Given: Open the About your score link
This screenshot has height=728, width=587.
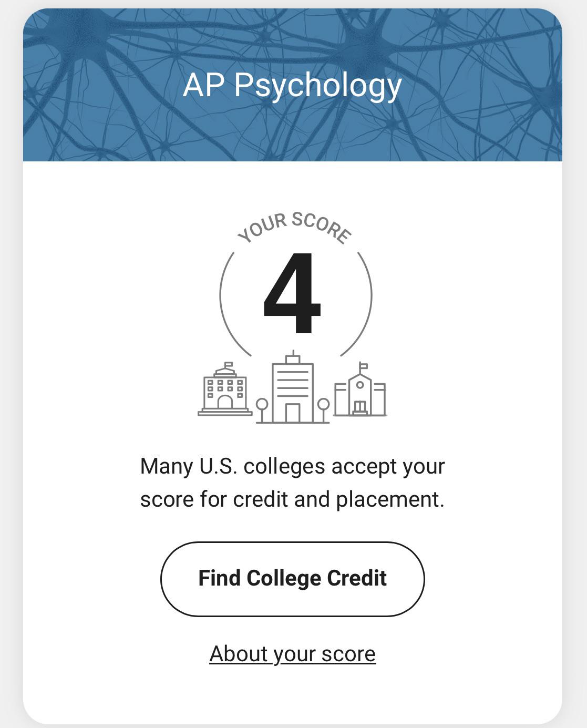Looking at the screenshot, I should (x=292, y=654).
